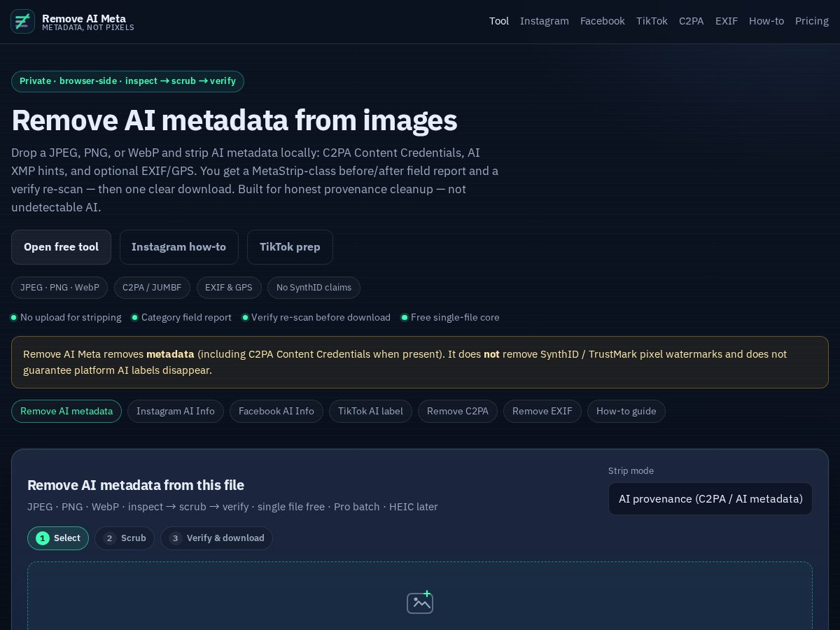Go to Facebook in top navigation
The height and width of the screenshot is (630, 840).
coord(603,21)
